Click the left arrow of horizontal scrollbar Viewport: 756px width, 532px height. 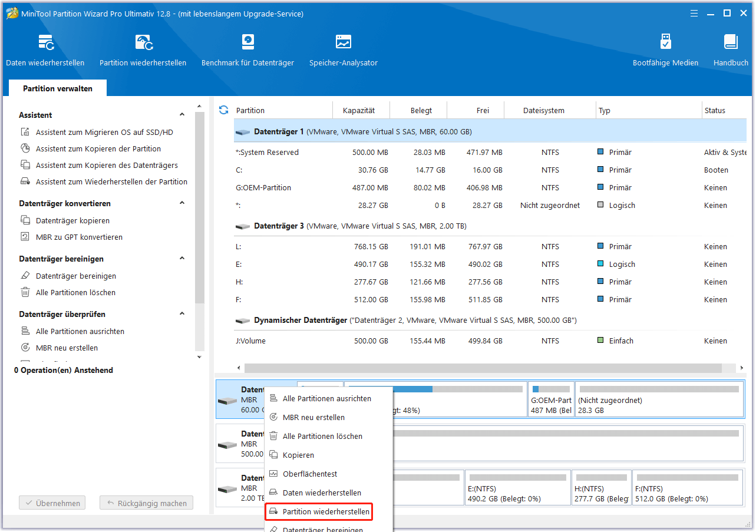[239, 368]
